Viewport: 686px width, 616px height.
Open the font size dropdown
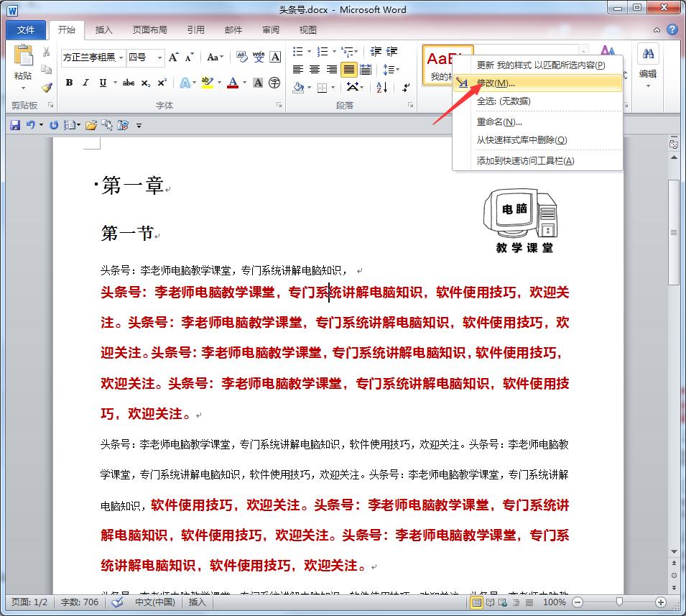[160, 58]
